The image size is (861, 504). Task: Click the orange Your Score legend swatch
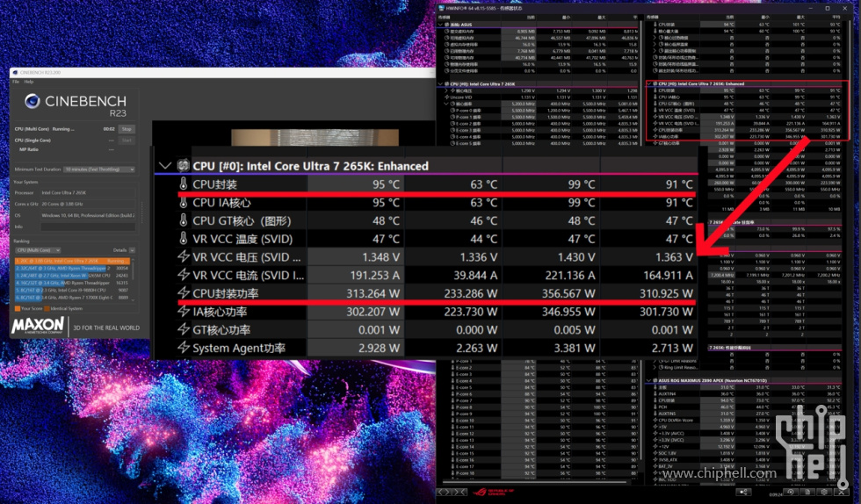[18, 308]
